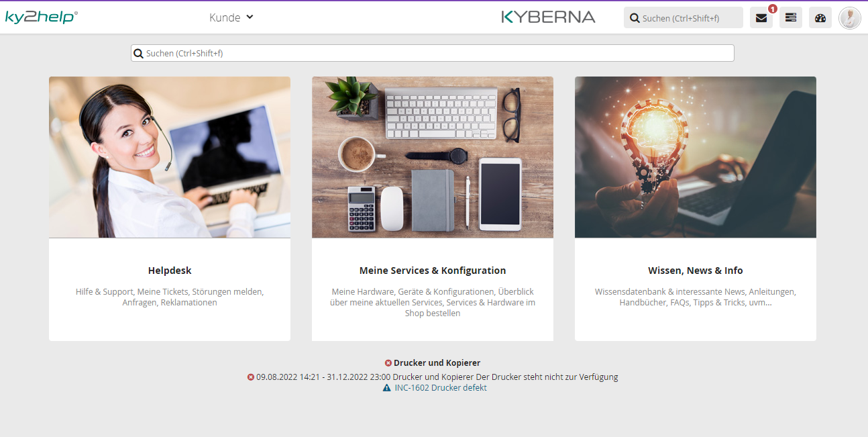Open the mail inbox envelope icon
The image size is (868, 437).
click(761, 18)
